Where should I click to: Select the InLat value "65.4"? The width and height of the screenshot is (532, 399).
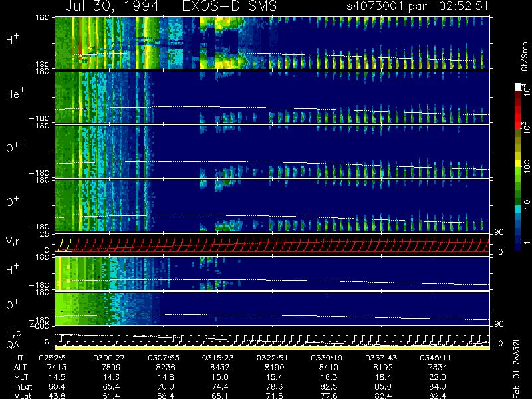(x=111, y=386)
